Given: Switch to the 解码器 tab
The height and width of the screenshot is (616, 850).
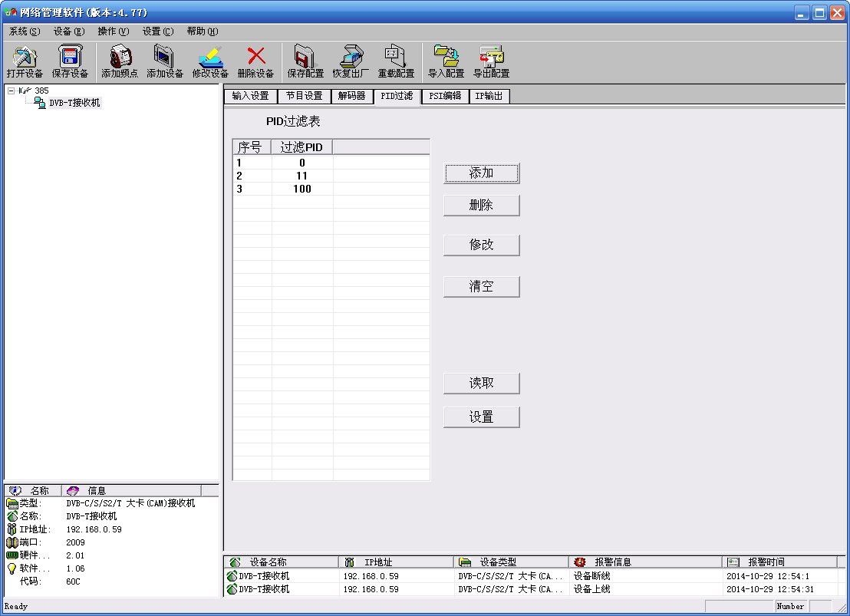Looking at the screenshot, I should click(352, 96).
